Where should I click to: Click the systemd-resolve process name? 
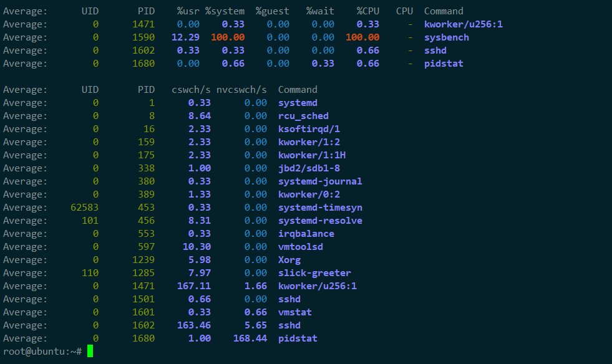click(x=320, y=221)
